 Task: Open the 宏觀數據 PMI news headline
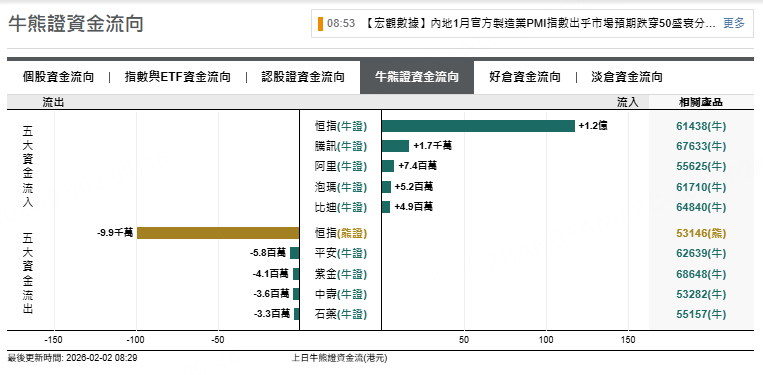click(539, 23)
